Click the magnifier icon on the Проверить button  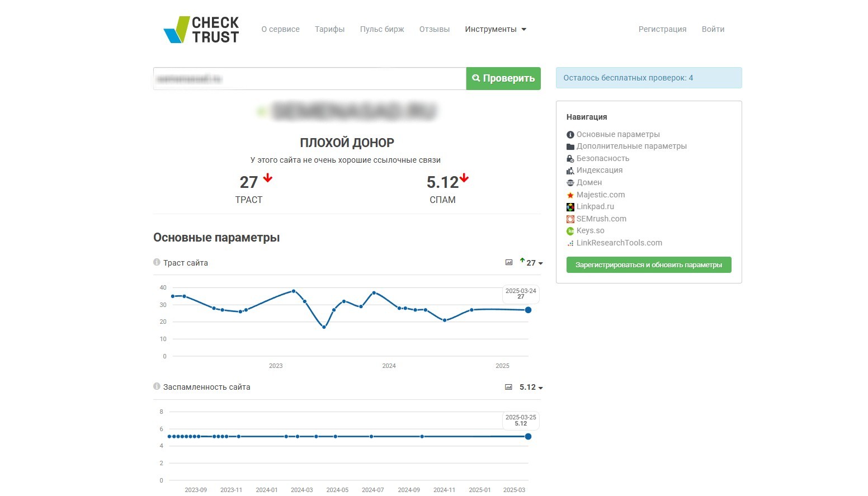click(x=476, y=78)
